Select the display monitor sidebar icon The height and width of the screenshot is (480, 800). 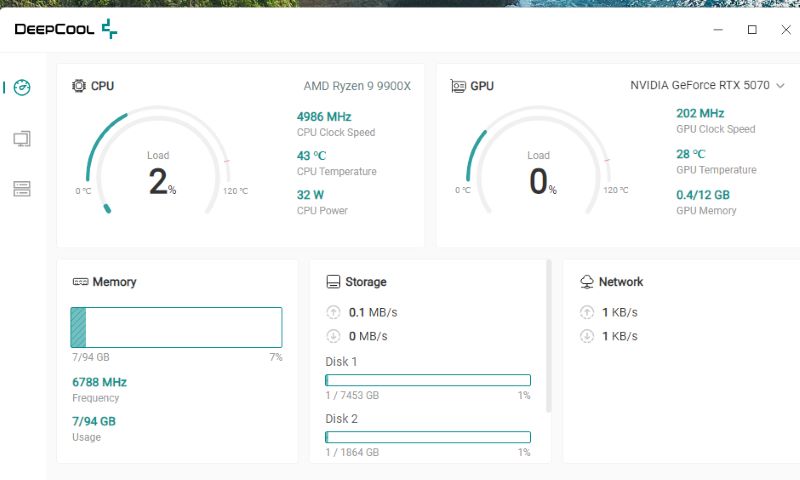22,139
